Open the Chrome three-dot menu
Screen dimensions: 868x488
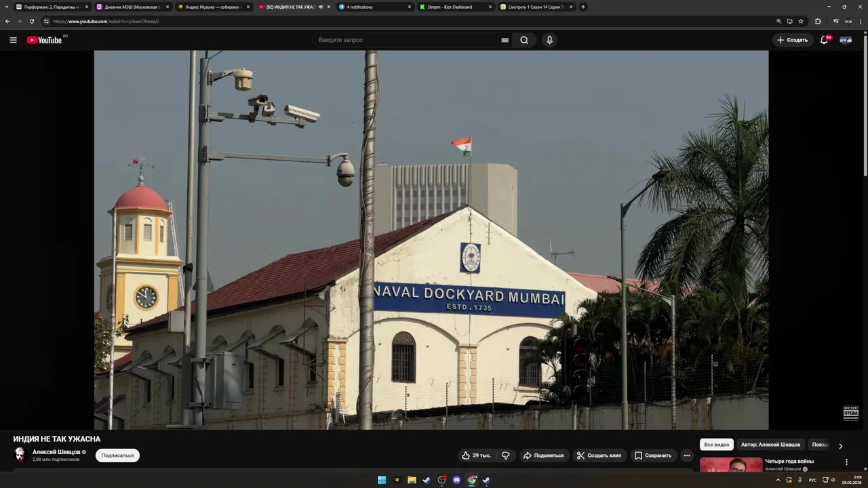[x=861, y=21]
